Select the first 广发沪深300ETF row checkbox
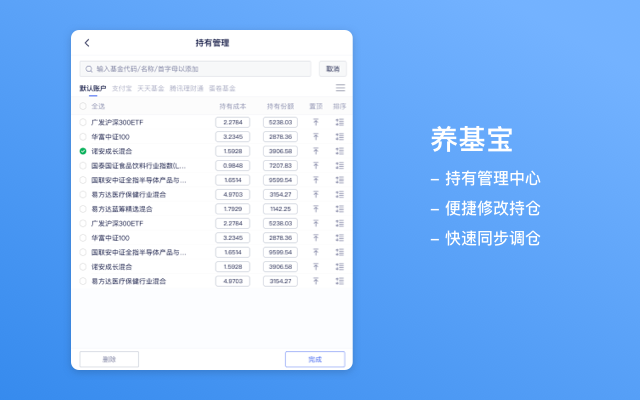The height and width of the screenshot is (400, 640). (x=83, y=122)
